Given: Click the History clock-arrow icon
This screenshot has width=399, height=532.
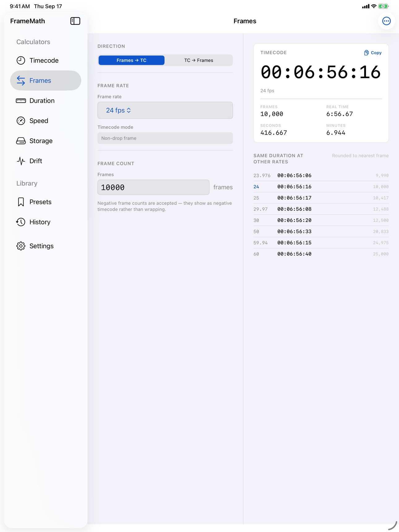Looking at the screenshot, I should [x=21, y=222].
